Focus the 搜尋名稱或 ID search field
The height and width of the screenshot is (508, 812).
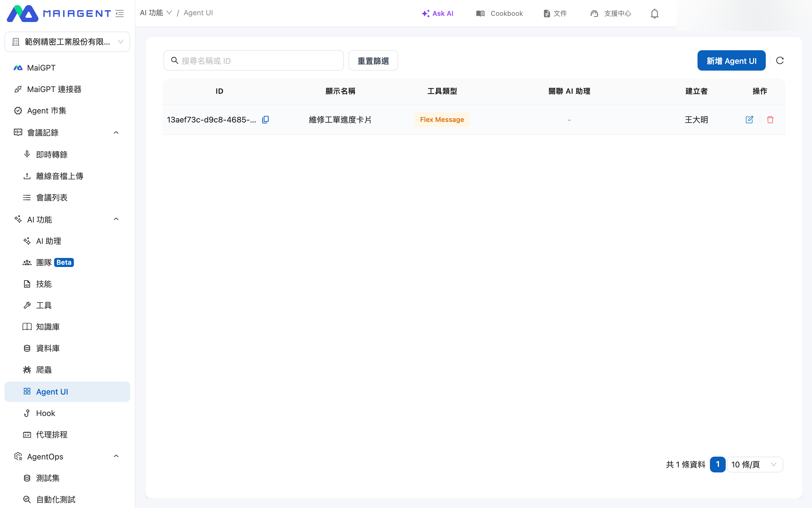[254, 60]
